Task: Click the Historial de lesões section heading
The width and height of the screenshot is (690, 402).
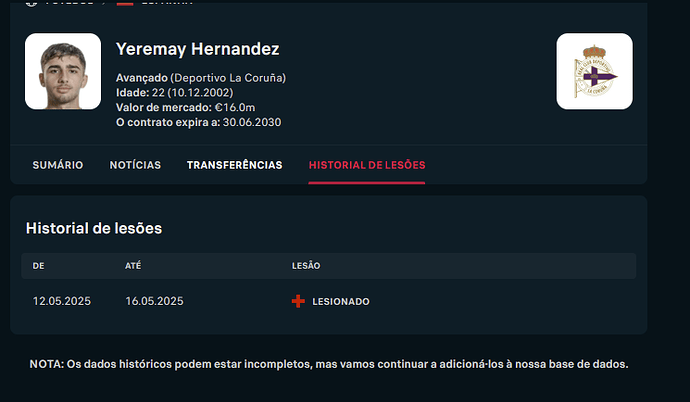Action: click(94, 228)
